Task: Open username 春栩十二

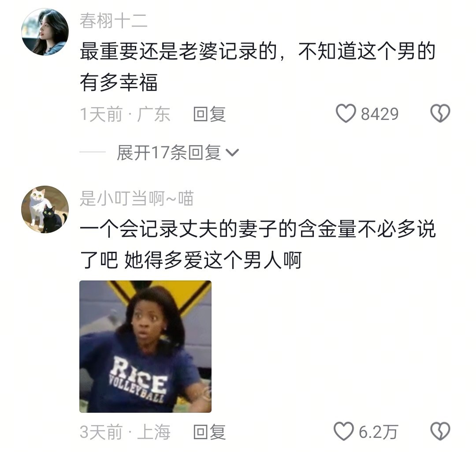Action: coord(114,21)
